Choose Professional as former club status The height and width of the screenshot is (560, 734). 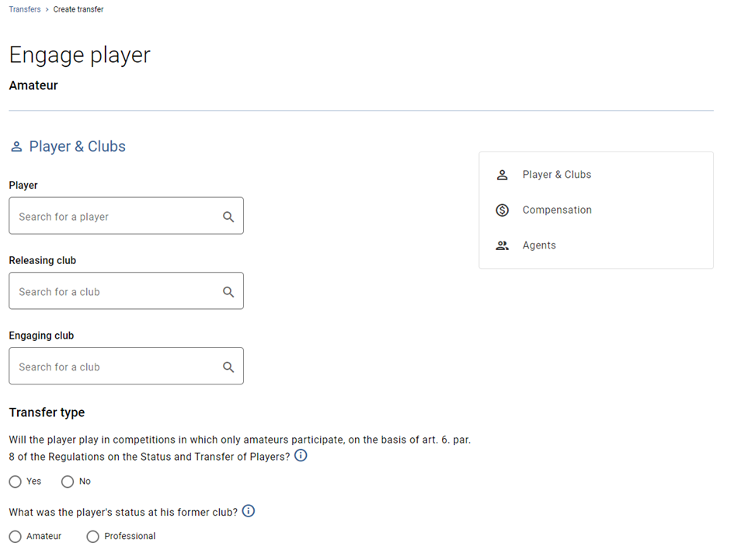[92, 537]
